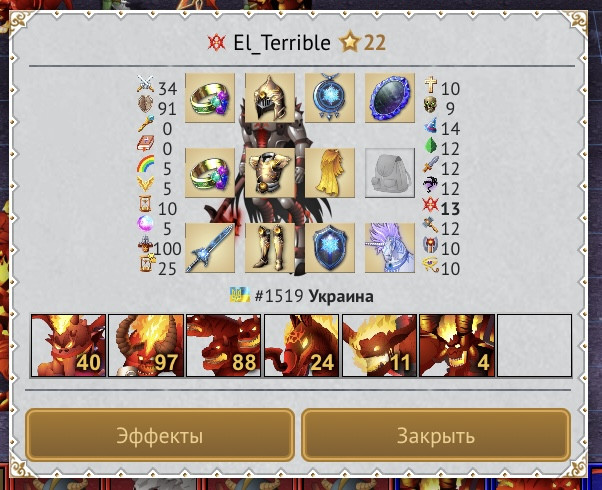The height and width of the screenshot is (490, 602).
Task: Click the empty gray backpack slot
Action: tap(390, 173)
